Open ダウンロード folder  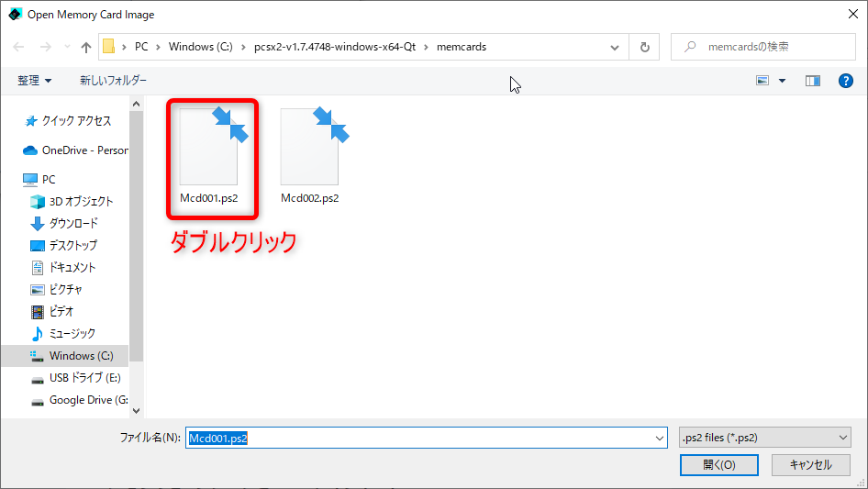pyautogui.click(x=64, y=223)
